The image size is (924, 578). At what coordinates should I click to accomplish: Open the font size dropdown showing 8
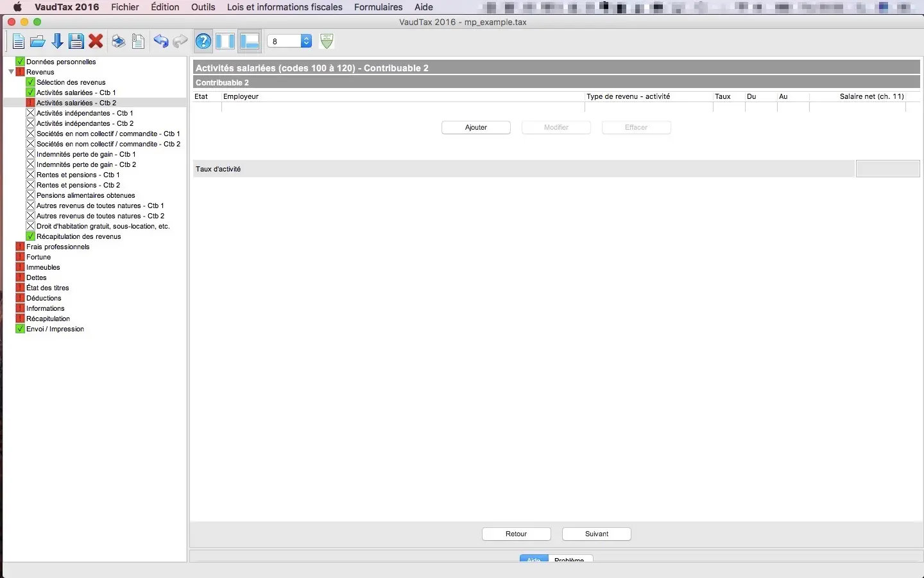(x=289, y=41)
